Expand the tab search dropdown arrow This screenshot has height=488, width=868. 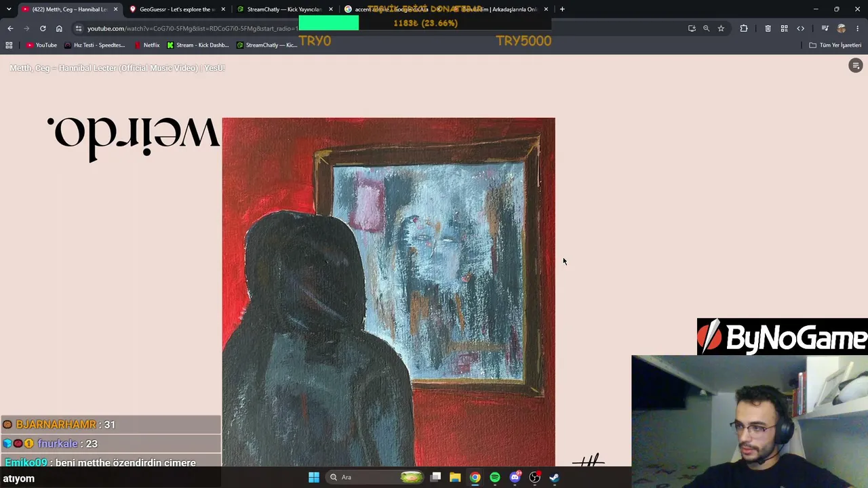coord(9,9)
